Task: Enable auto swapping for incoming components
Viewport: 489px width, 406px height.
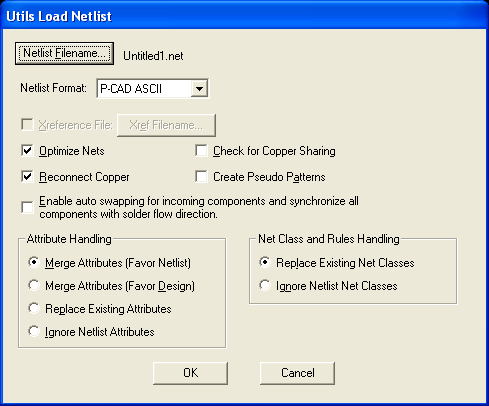Action: [x=27, y=207]
